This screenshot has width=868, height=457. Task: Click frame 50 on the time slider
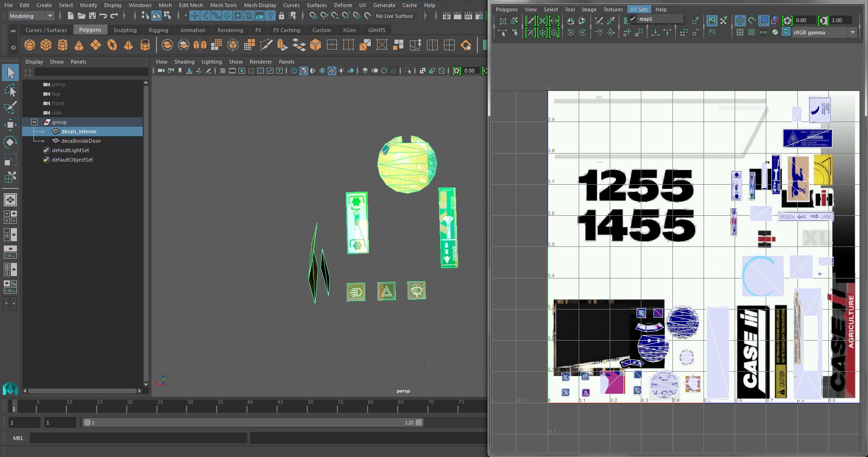(310, 407)
